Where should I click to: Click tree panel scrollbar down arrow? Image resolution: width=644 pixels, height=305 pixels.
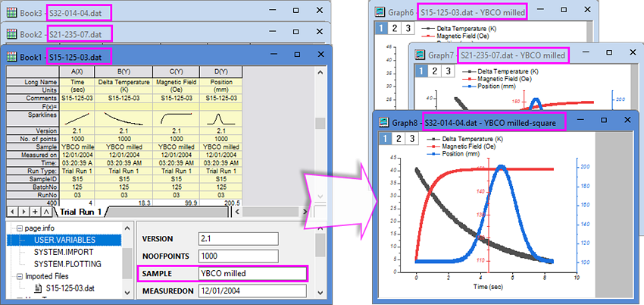127,292
